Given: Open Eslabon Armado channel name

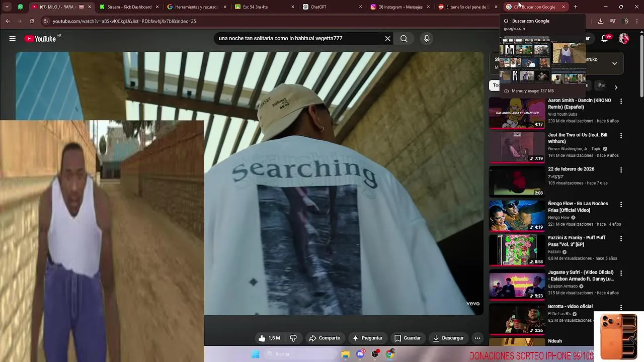Looking at the screenshot, I should pyautogui.click(x=562, y=286).
